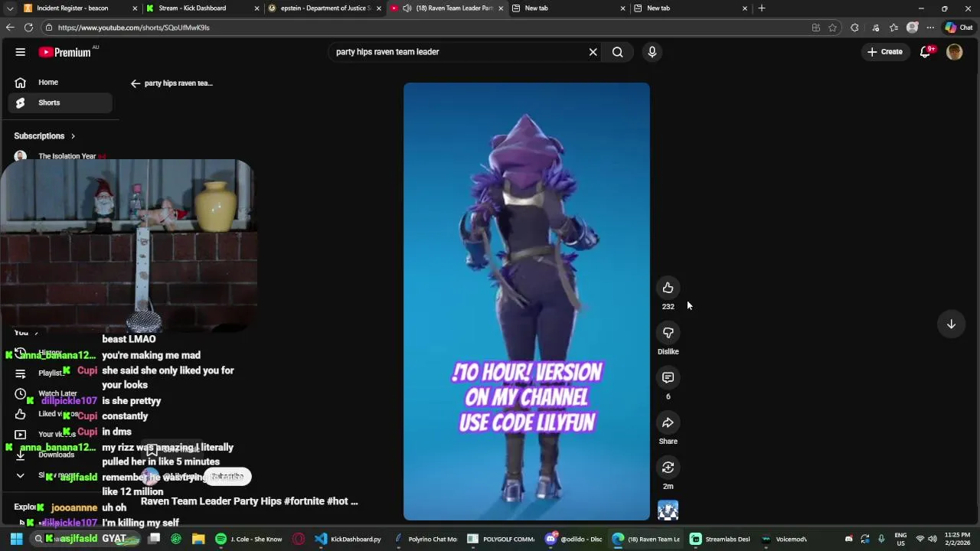
Task: Click the YouTube Premium logo
Action: point(65,52)
